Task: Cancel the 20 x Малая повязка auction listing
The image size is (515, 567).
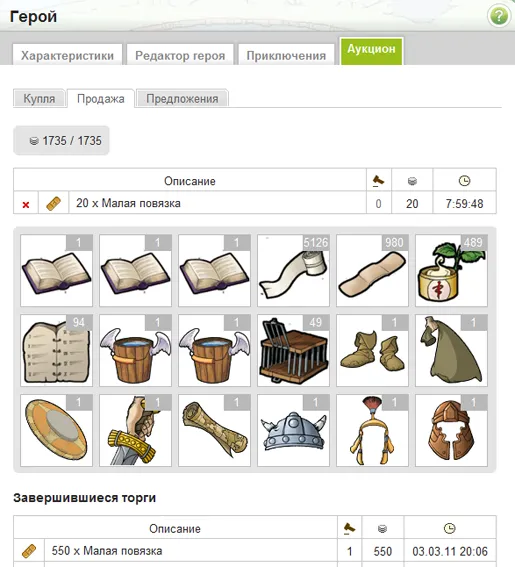Action: (26, 205)
